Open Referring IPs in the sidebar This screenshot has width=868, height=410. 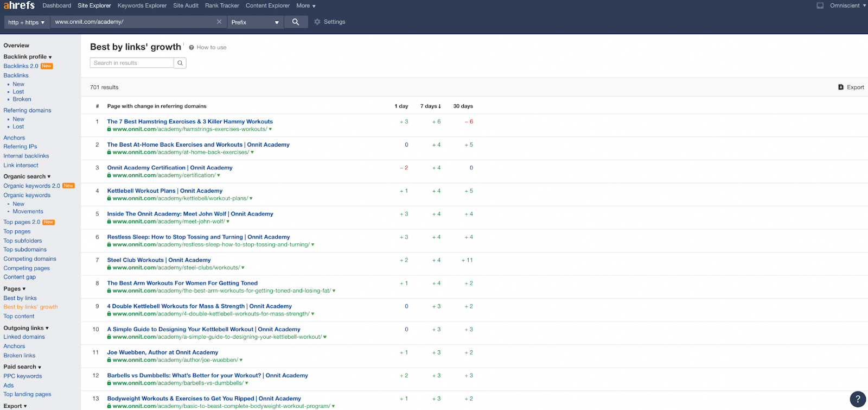(x=20, y=147)
